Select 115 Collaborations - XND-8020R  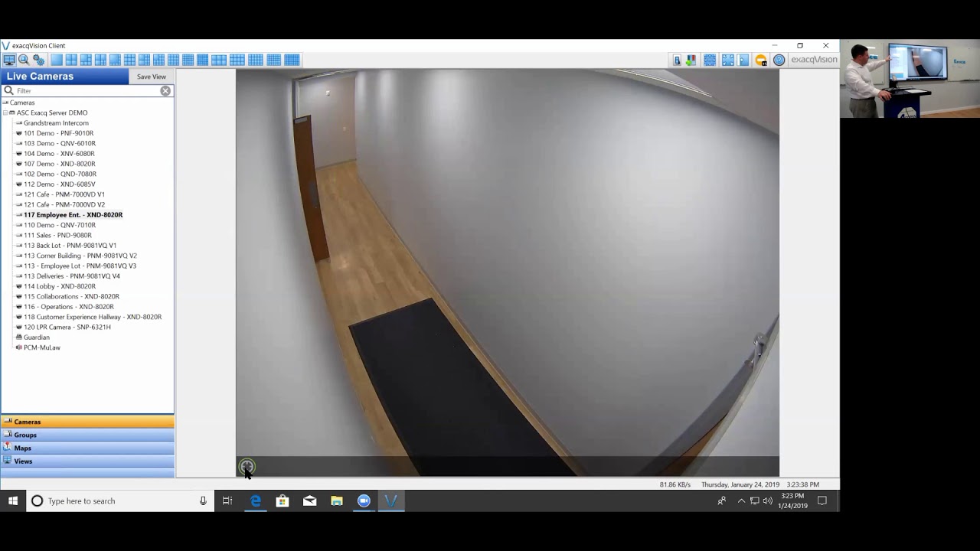(x=71, y=296)
